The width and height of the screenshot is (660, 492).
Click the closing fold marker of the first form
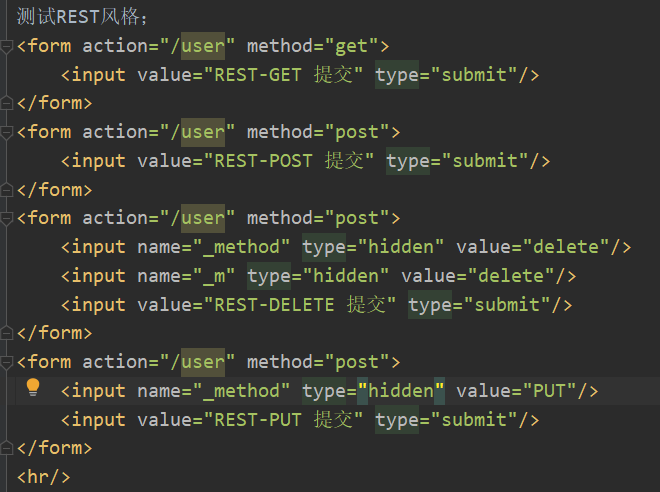6,103
